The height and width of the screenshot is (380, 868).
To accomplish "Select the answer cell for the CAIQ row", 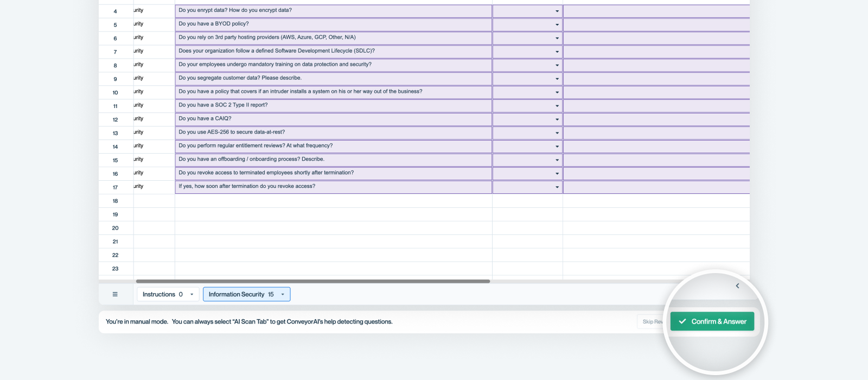I will point(656,119).
